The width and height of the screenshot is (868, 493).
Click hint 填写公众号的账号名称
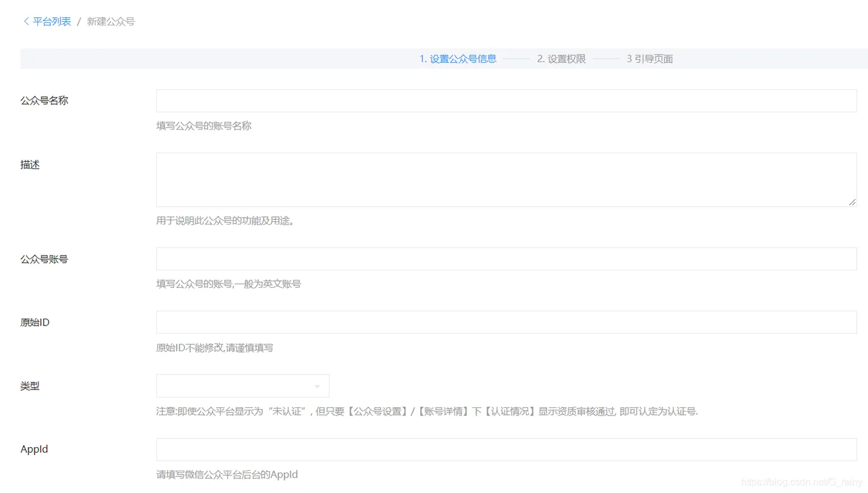tap(203, 126)
